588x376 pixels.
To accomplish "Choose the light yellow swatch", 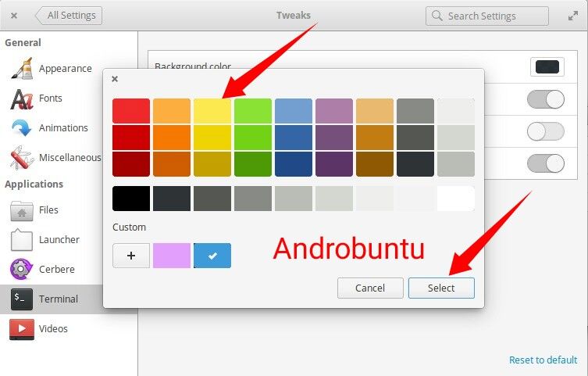I will click(x=212, y=111).
